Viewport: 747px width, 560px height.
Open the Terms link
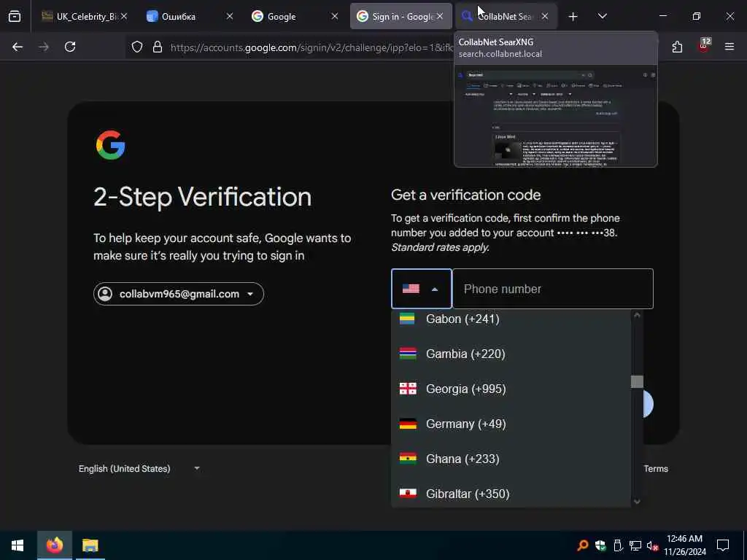pyautogui.click(x=656, y=469)
